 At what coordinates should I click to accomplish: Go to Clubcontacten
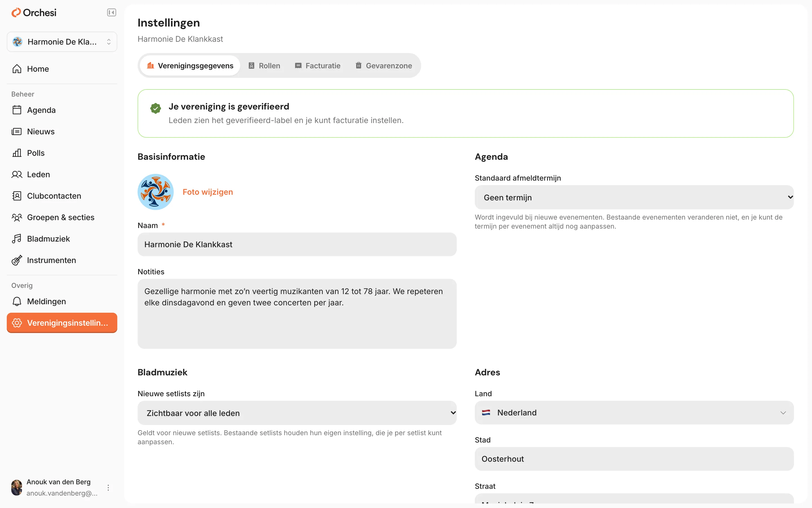62,196
